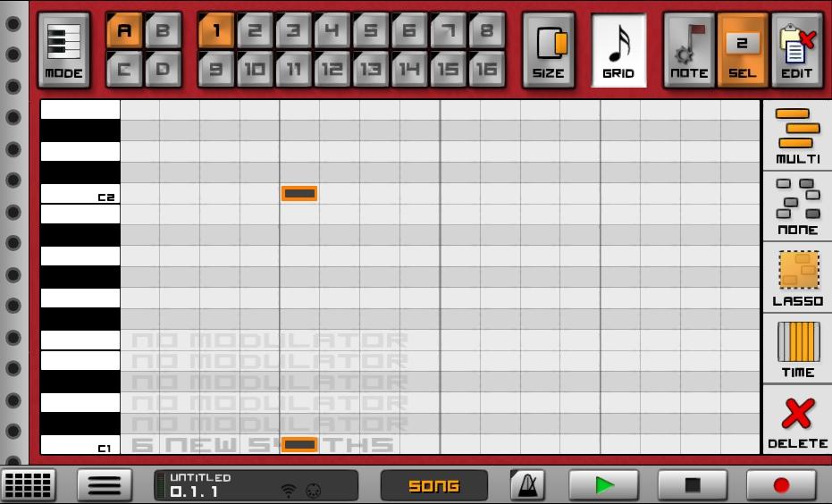
Task: Select bank C
Action: point(123,69)
